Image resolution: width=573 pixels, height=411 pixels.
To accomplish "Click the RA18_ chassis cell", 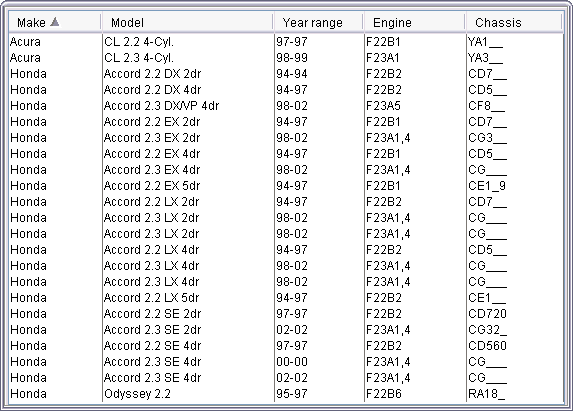I will 515,394.
